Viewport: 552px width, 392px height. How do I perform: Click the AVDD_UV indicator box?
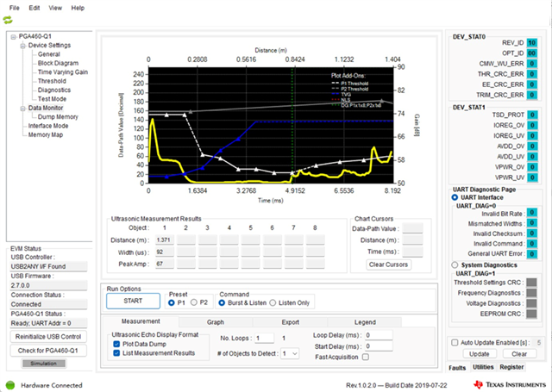533,157
